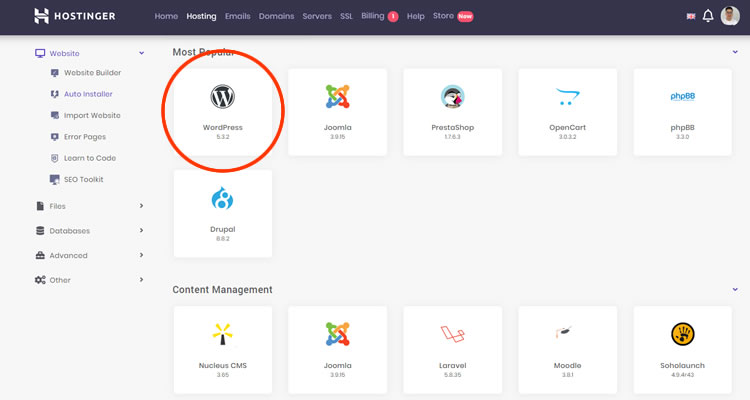
Task: Open the Website Builder link
Action: coord(92,73)
